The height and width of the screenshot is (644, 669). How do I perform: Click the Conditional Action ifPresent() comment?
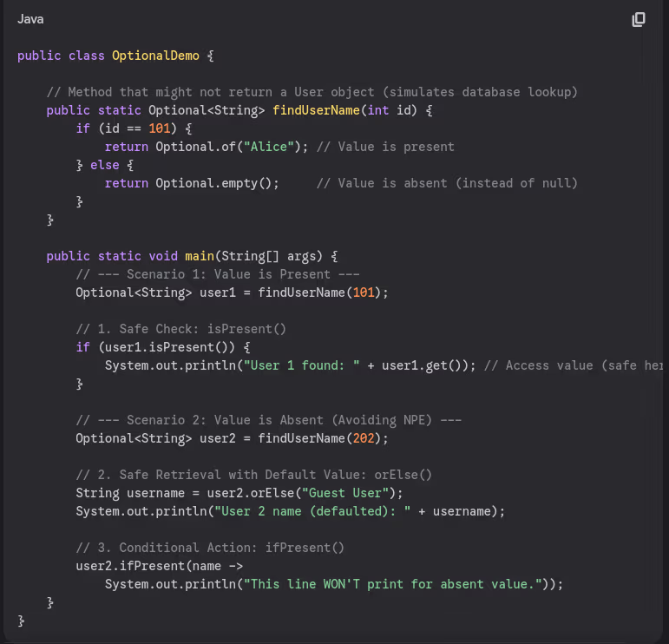pos(210,548)
